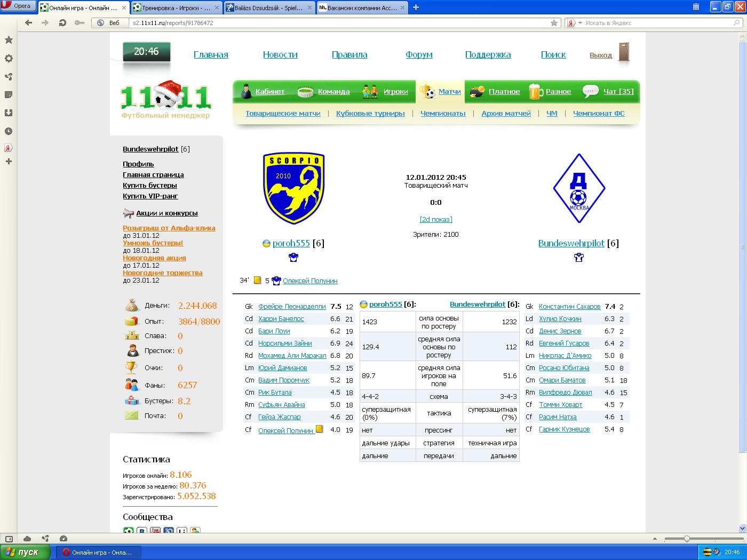This screenshot has width=747, height=560.
Task: Open the Opera sidebar history clock panel
Action: (9, 131)
